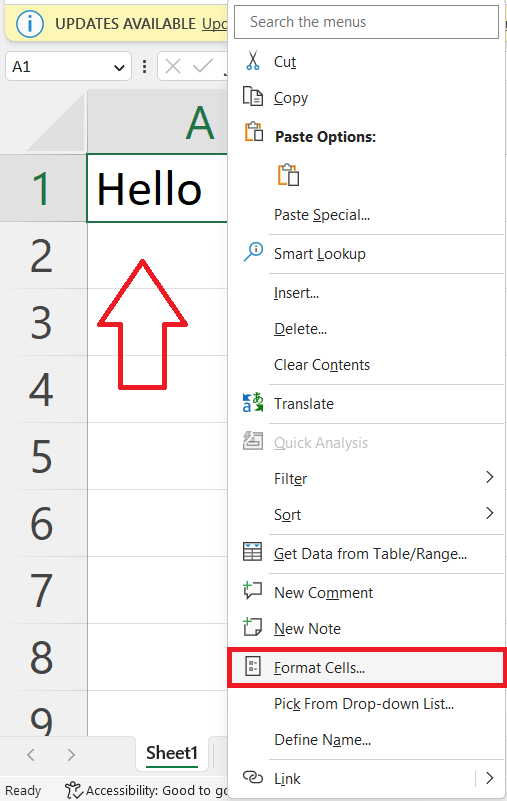Click the Copy icon in context menu

click(252, 97)
